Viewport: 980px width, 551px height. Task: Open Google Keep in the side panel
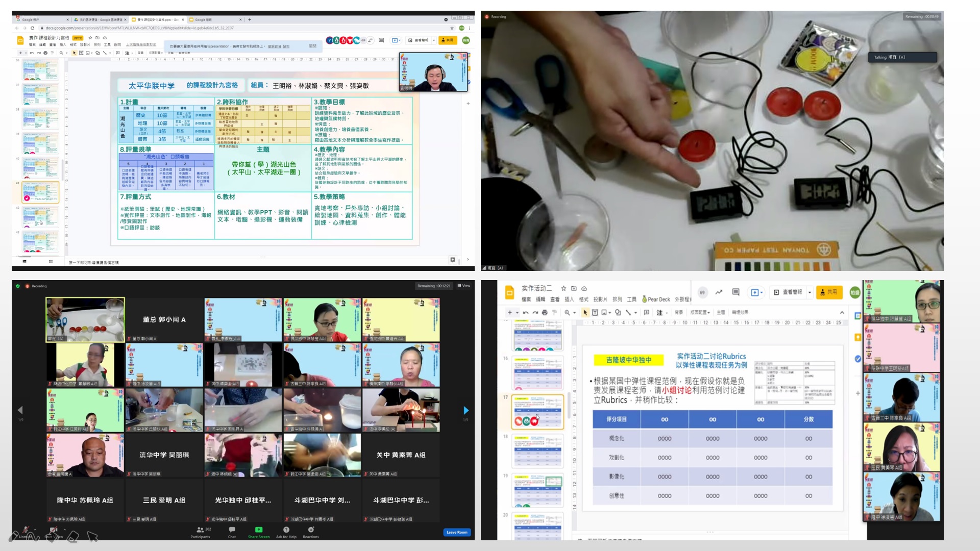pos(858,337)
